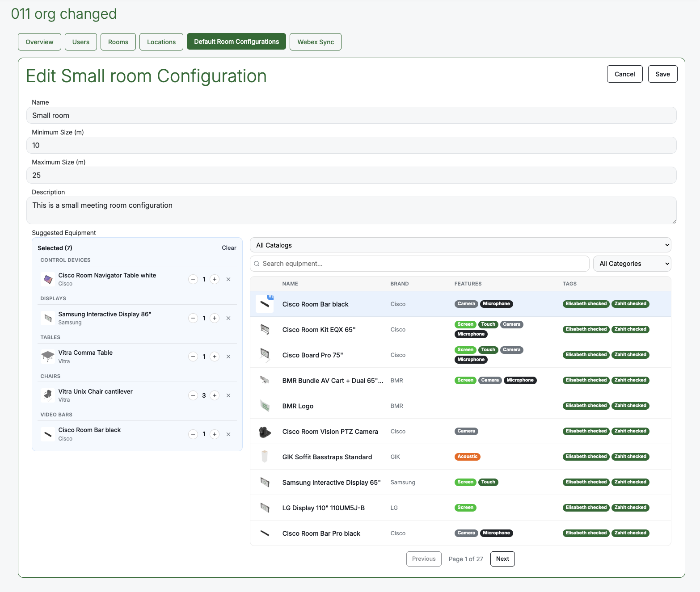Screen dimensions: 700x592
Task: Increase quantity of selected Cisco Room Bar black
Action: (x=215, y=434)
